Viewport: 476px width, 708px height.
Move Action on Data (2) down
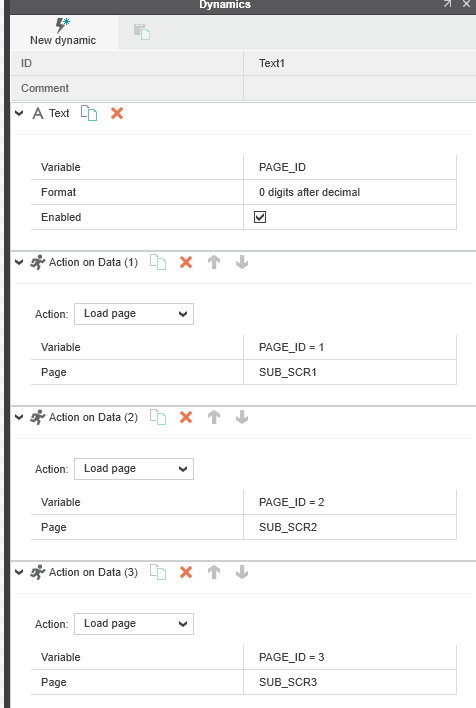(242, 417)
